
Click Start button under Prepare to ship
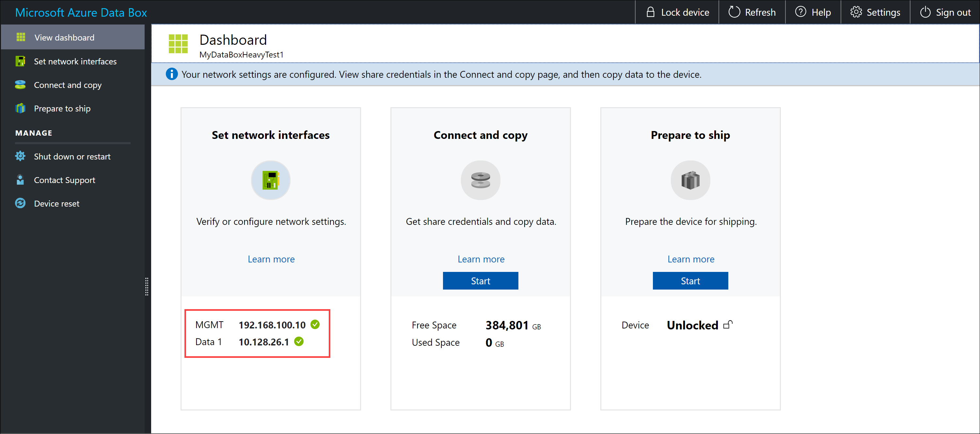tap(690, 280)
